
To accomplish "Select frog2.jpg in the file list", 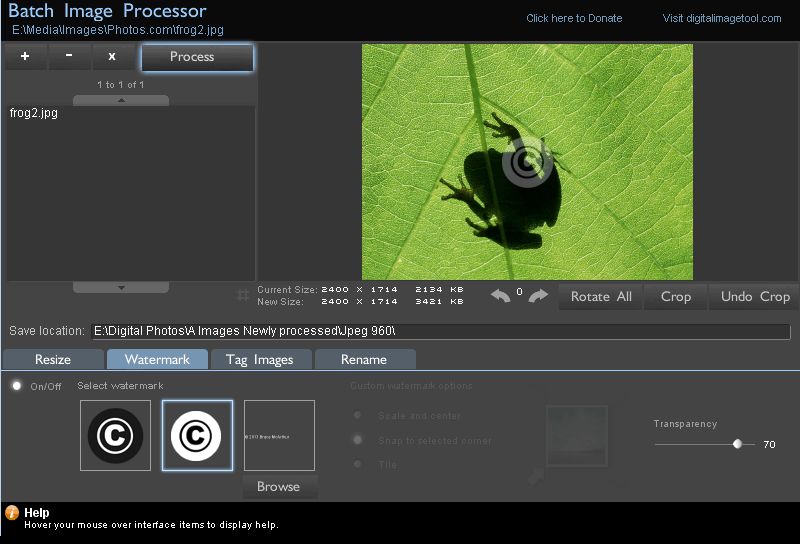I will (34, 113).
